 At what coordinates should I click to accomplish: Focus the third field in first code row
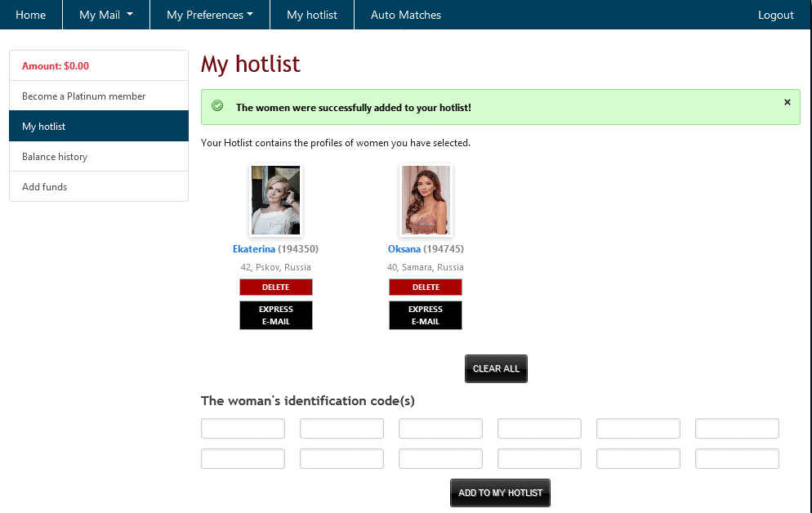click(x=440, y=429)
